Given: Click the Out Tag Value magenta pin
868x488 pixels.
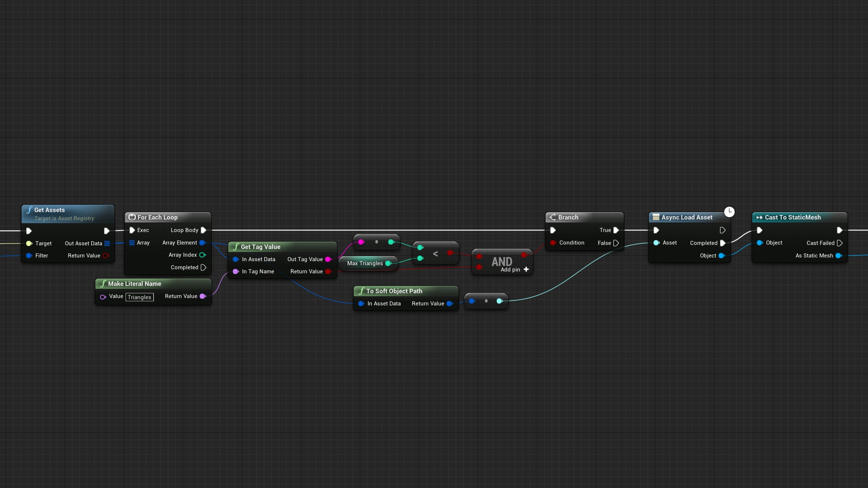Looking at the screenshot, I should click(x=328, y=259).
